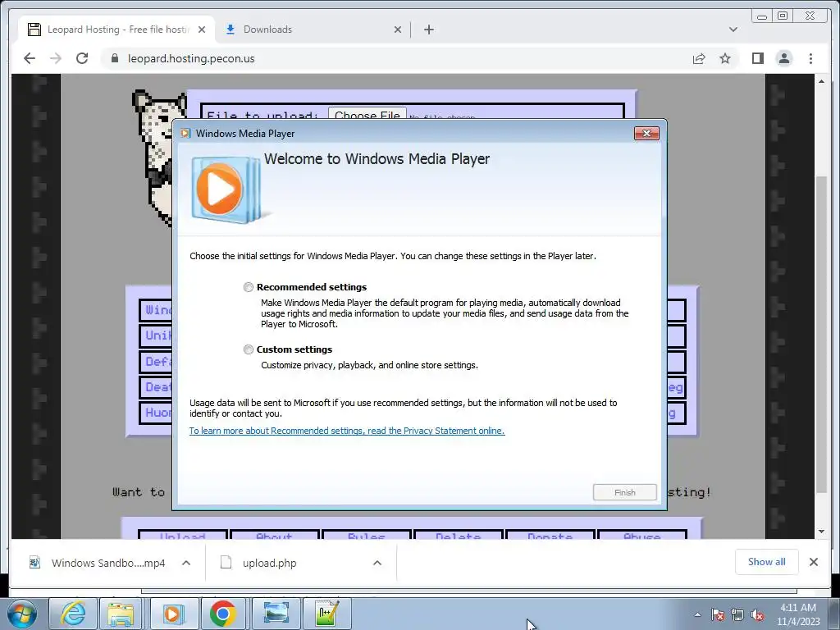840x630 pixels.
Task: Page scrollbar down arrow in Chrome
Action: pyautogui.click(x=821, y=532)
